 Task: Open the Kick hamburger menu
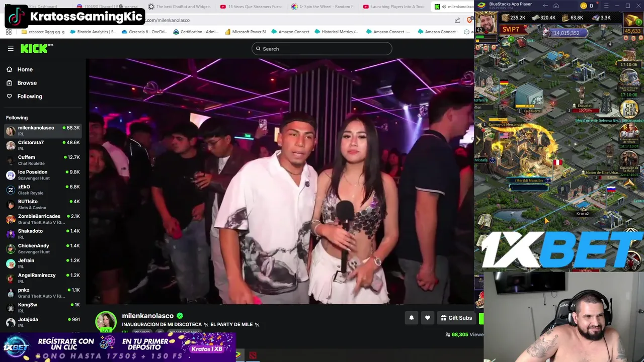11,49
